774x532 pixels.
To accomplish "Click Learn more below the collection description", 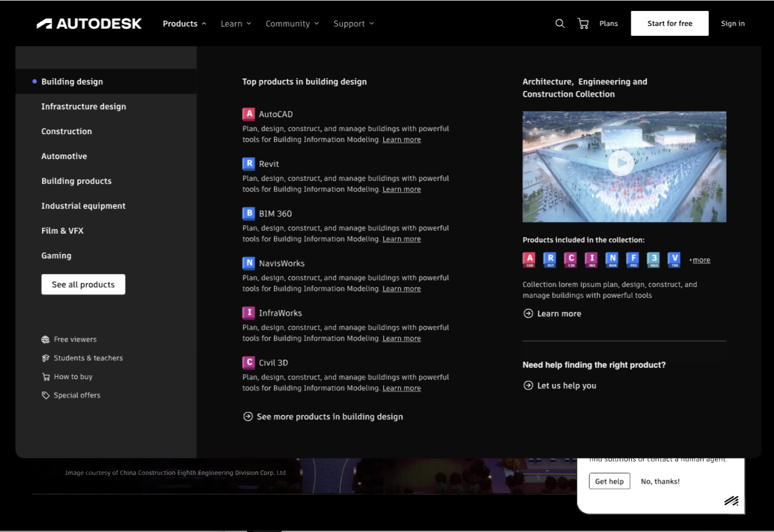I will tap(552, 314).
